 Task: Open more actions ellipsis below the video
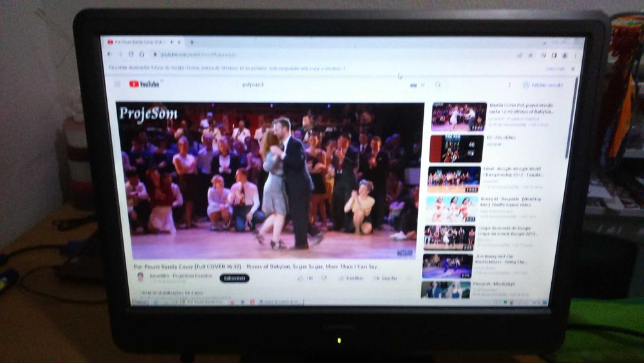coord(409,279)
